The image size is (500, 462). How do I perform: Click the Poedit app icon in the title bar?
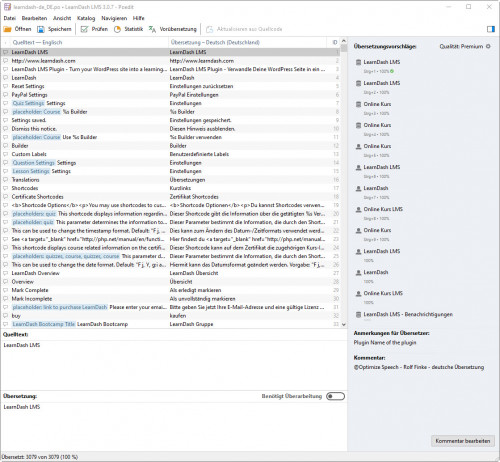click(7, 7)
